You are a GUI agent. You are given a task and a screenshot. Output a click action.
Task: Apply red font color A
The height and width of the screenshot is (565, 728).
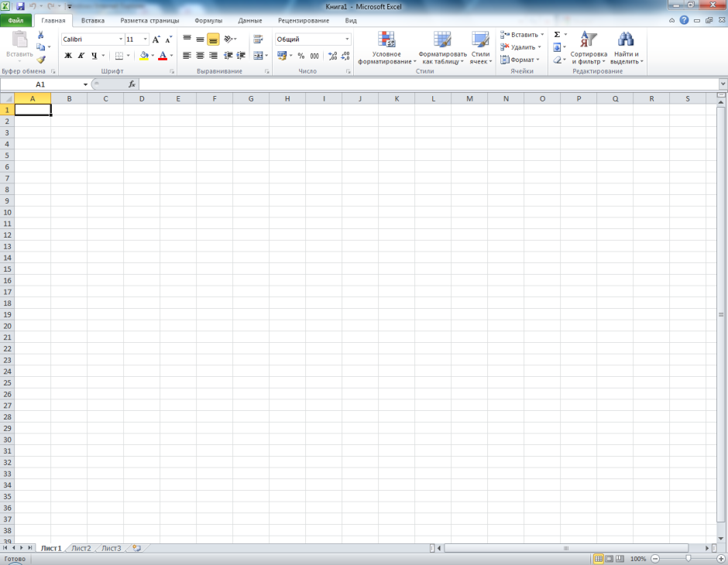163,56
